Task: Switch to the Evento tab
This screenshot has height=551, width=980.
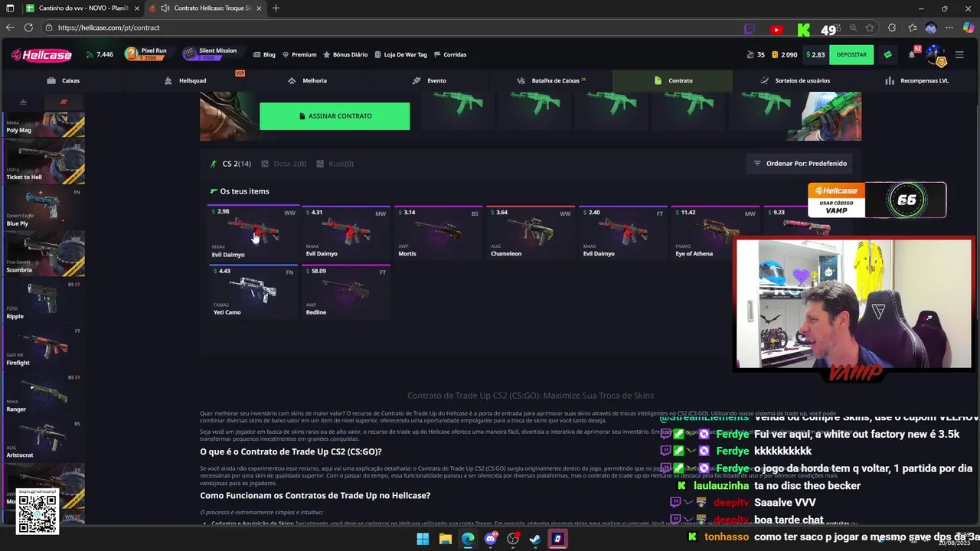Action: pyautogui.click(x=429, y=80)
